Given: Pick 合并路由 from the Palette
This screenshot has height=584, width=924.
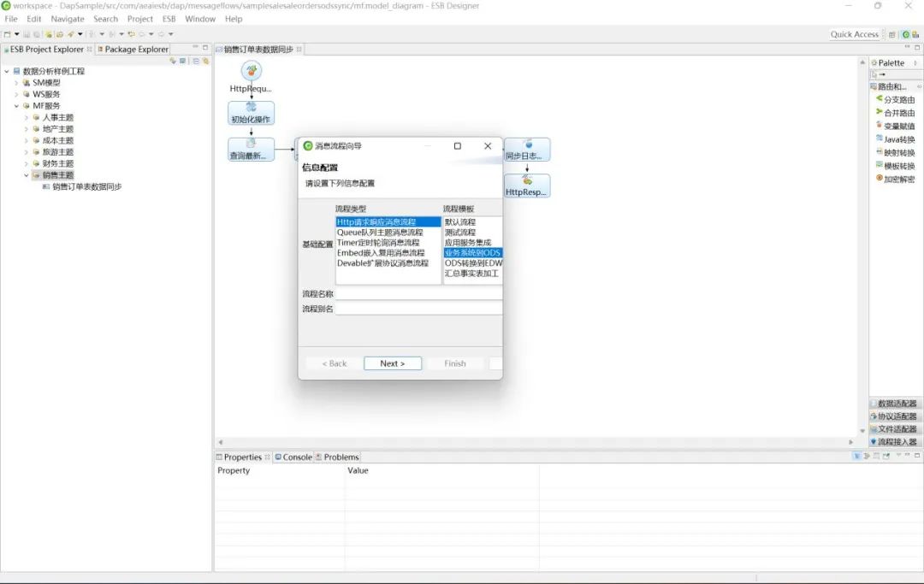Looking at the screenshot, I should (x=895, y=113).
